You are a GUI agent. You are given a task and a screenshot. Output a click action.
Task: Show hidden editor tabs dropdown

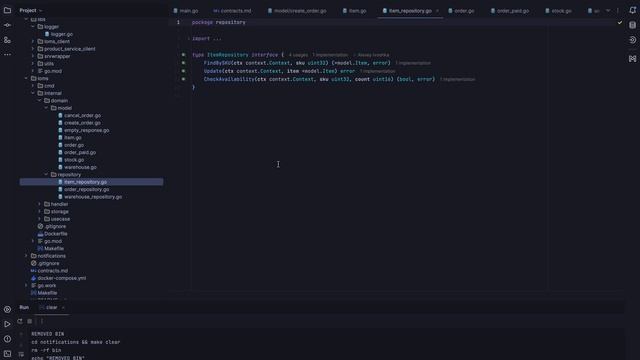point(608,11)
